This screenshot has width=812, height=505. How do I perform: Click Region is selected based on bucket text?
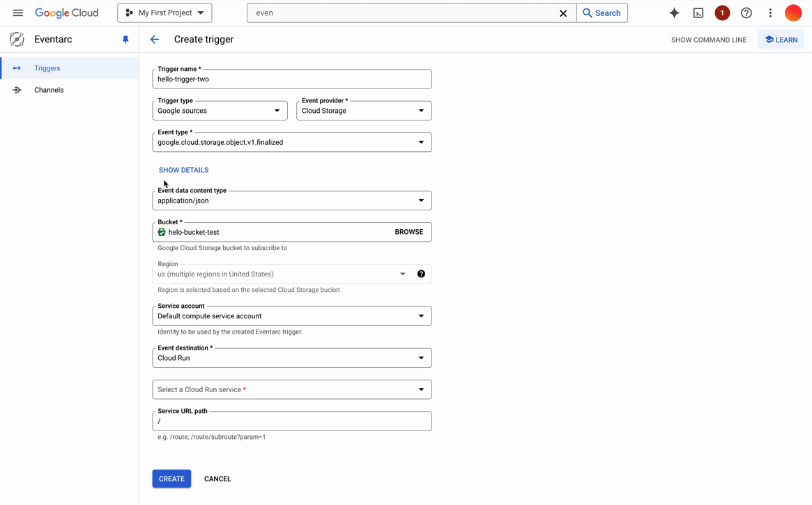click(x=249, y=290)
